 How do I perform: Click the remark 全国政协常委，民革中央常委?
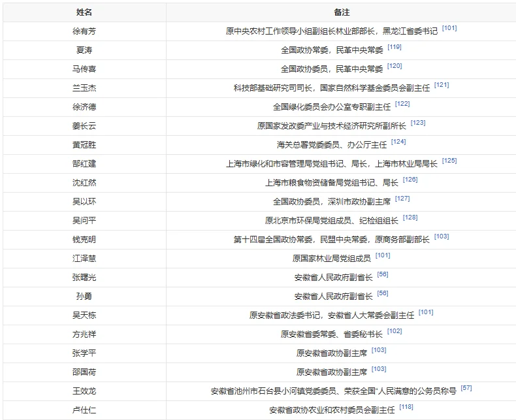coord(332,50)
